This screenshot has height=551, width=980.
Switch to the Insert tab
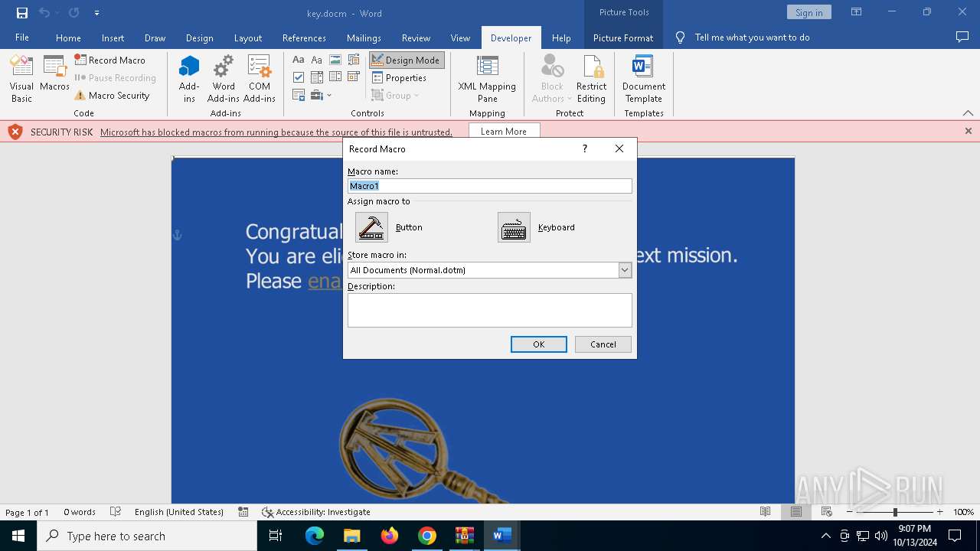(113, 37)
